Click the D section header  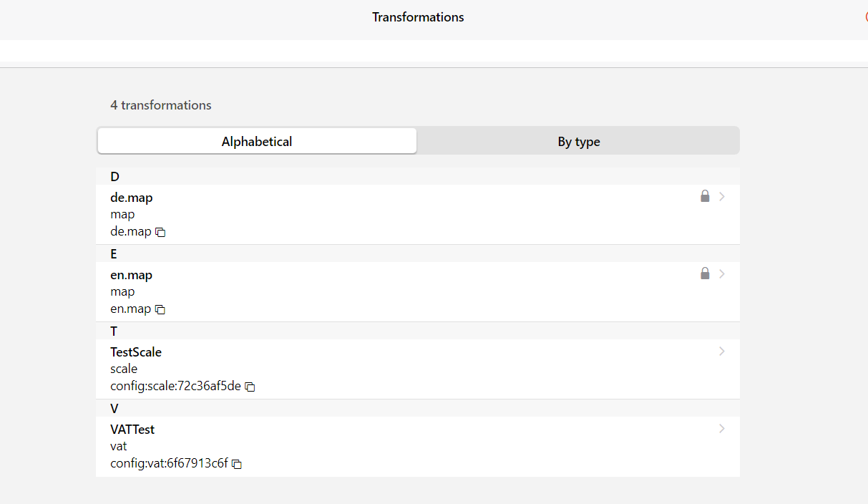point(114,177)
